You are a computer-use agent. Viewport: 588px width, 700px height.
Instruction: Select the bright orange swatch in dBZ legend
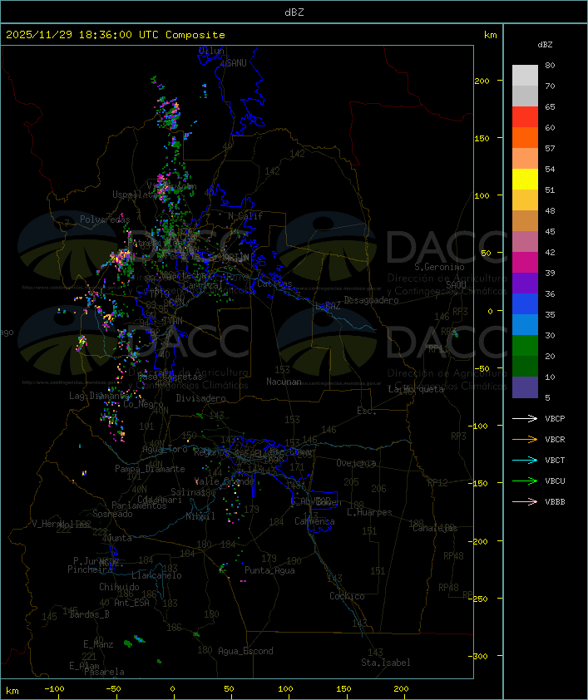point(525,137)
